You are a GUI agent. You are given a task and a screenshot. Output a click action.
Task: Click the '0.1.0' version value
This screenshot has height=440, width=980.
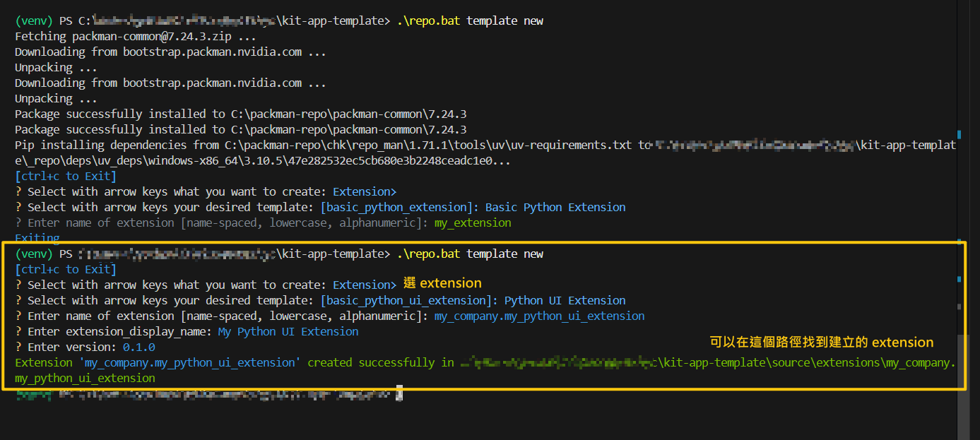139,347
